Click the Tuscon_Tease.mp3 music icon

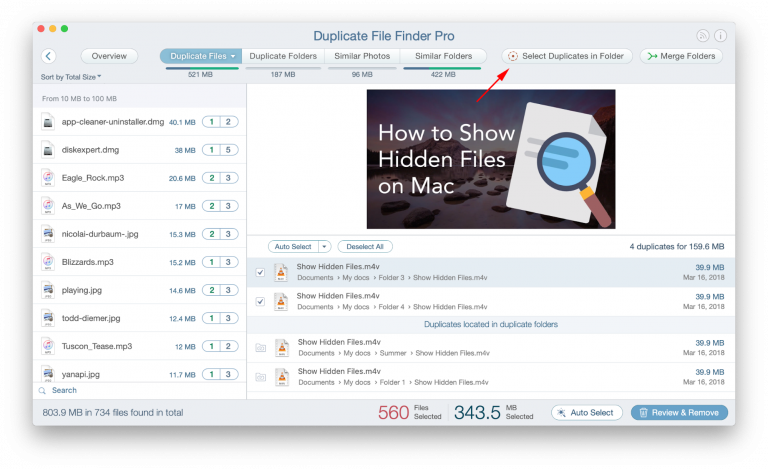point(48,346)
